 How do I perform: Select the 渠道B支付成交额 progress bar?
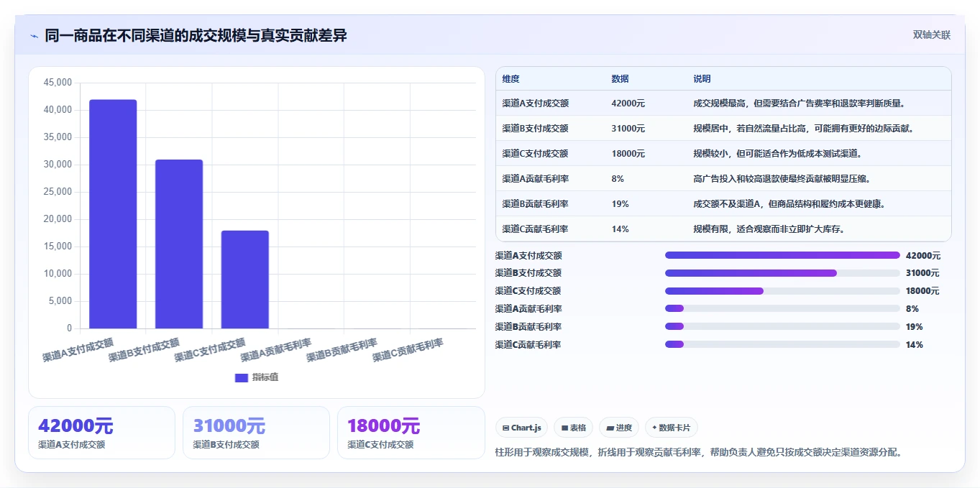[x=782, y=273]
